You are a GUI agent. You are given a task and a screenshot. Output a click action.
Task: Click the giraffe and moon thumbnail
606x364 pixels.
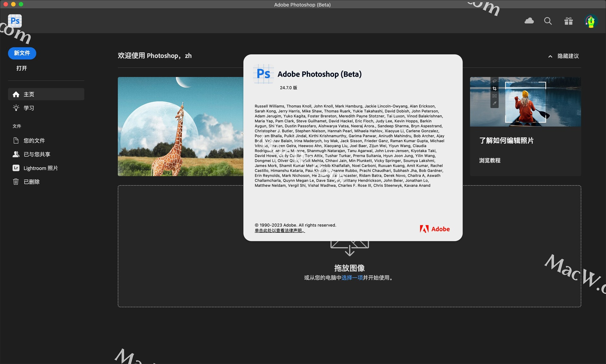click(181, 126)
